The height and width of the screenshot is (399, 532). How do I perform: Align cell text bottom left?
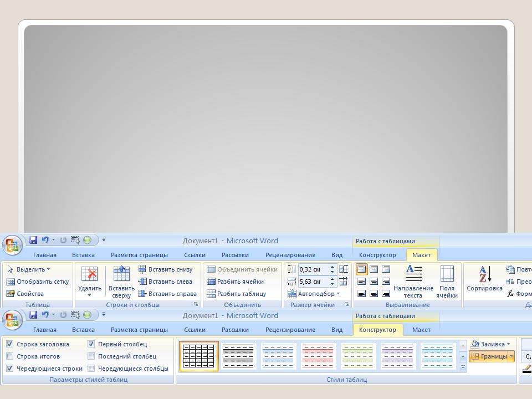[x=361, y=294]
